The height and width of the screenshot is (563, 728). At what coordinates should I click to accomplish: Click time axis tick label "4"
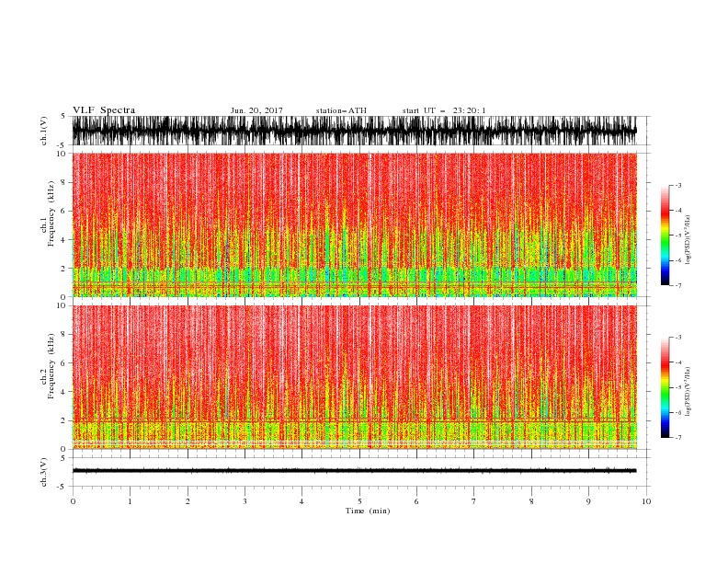(x=301, y=501)
